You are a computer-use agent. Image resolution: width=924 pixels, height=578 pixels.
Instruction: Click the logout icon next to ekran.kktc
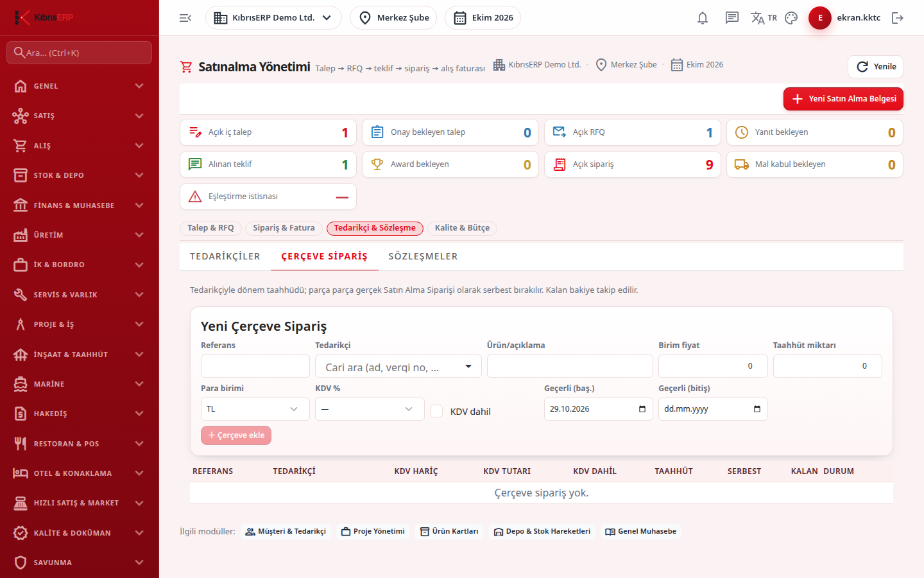tap(898, 18)
